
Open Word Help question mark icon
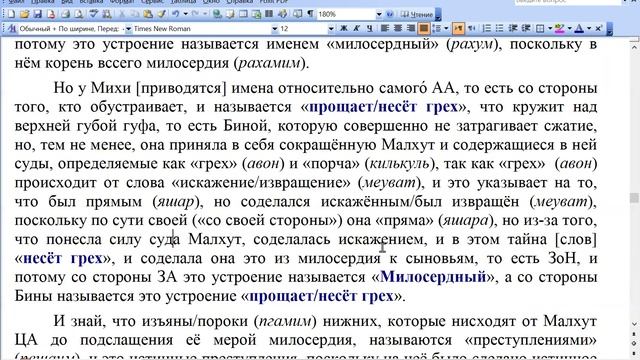(390, 14)
